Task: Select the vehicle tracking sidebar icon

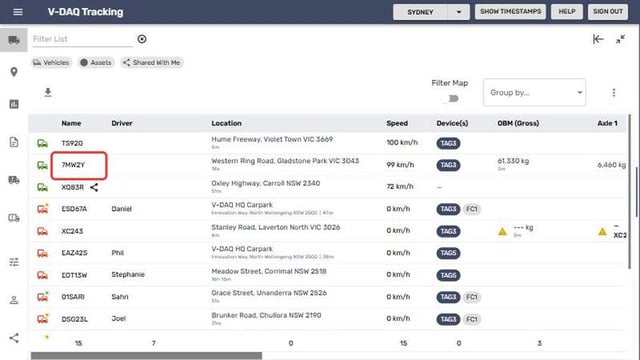Action: (x=14, y=40)
